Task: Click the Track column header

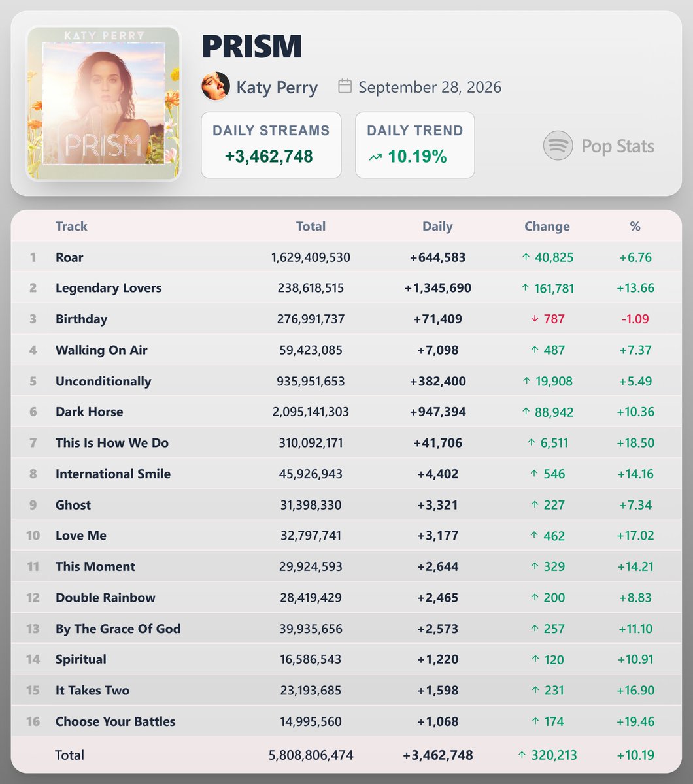Action: [71, 226]
